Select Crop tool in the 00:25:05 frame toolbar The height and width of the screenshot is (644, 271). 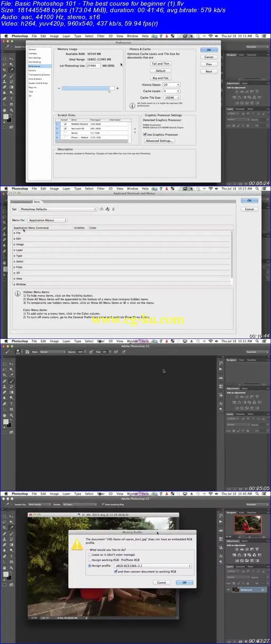coord(4,375)
